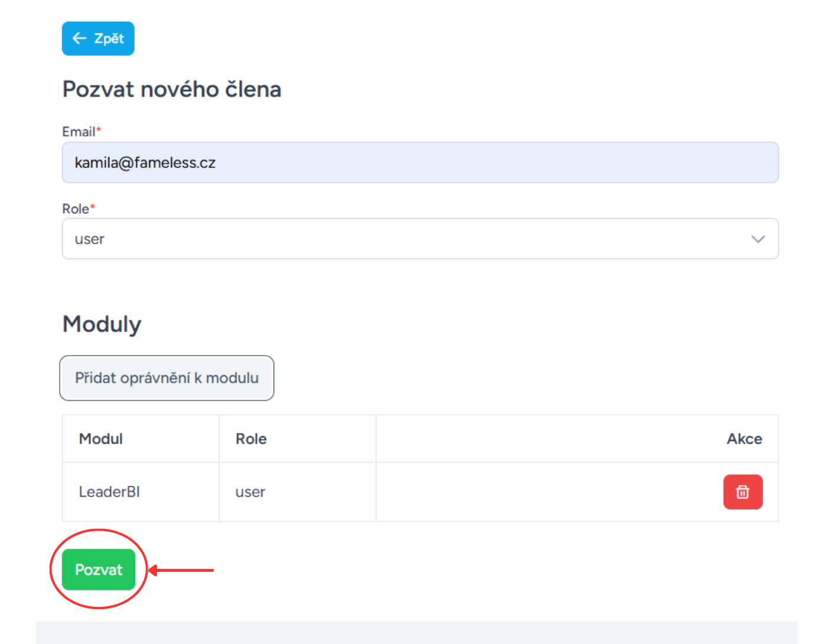Click the green Pozvat invite button
834x644 pixels.
tap(99, 570)
